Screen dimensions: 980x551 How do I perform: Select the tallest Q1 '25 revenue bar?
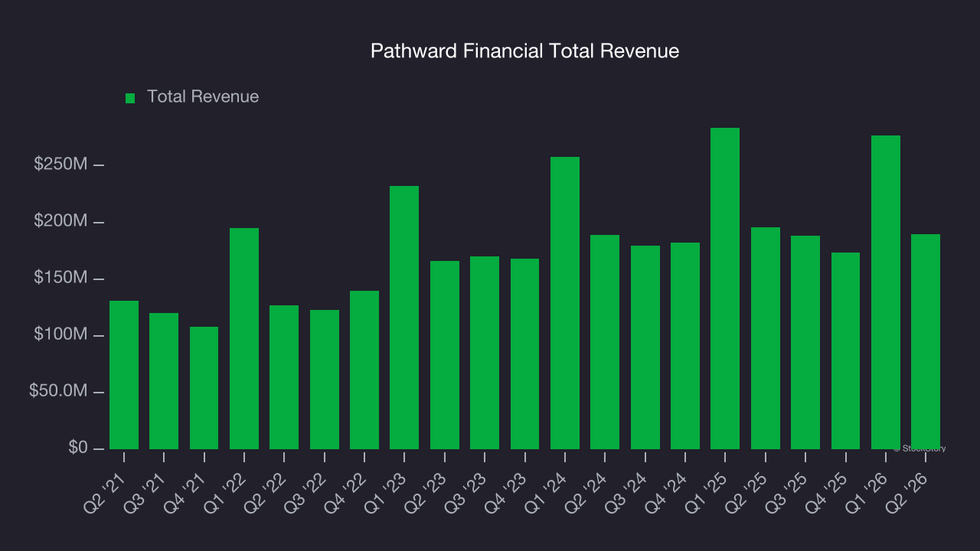pyautogui.click(x=725, y=289)
